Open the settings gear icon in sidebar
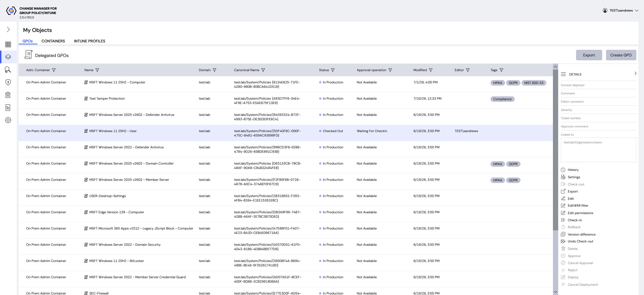 pos(8,120)
